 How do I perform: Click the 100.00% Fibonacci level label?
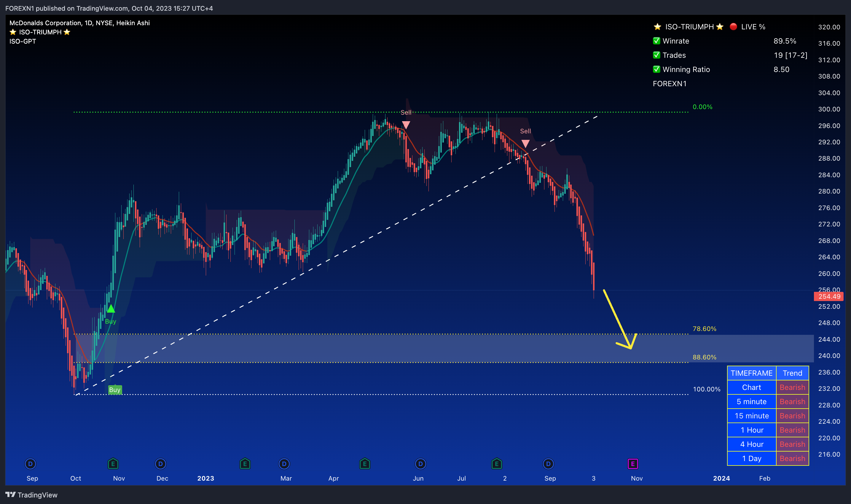coord(707,389)
